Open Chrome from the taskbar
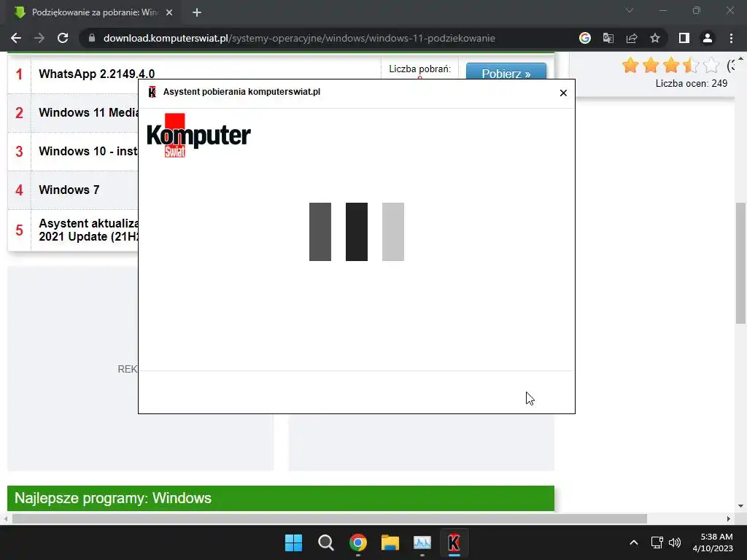 tap(357, 542)
